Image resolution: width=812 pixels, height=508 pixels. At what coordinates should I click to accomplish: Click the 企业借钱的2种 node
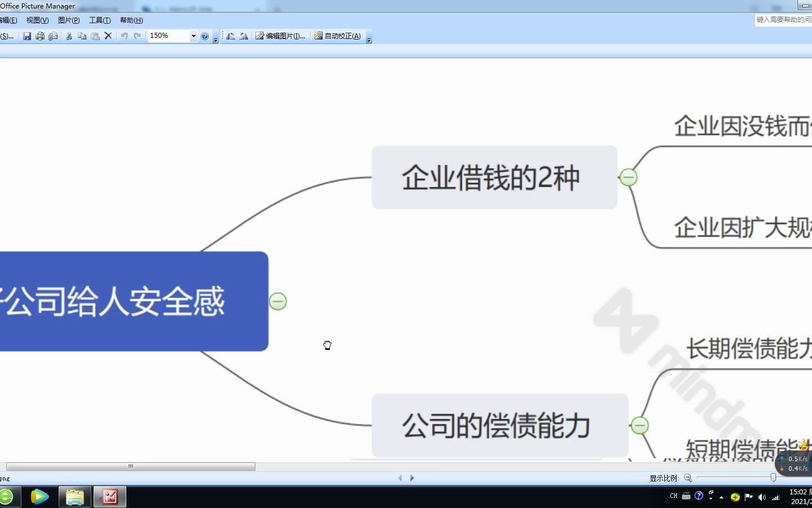495,177
